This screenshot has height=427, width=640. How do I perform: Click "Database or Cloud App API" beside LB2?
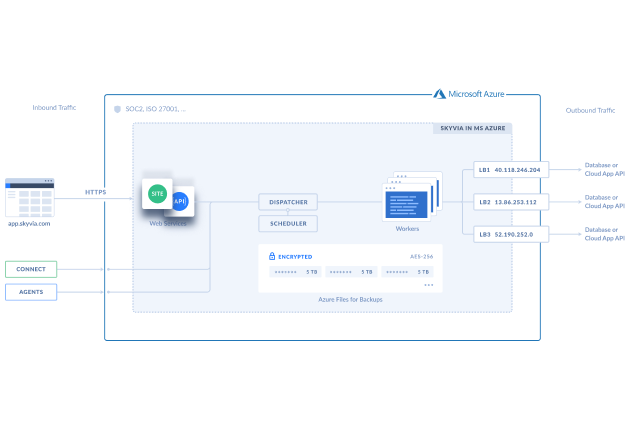coord(605,202)
